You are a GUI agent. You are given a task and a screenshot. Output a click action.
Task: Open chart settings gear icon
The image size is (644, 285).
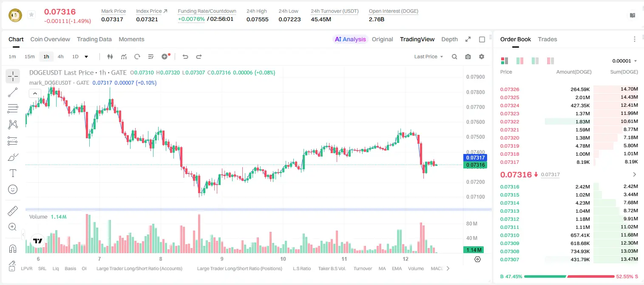pyautogui.click(x=482, y=57)
